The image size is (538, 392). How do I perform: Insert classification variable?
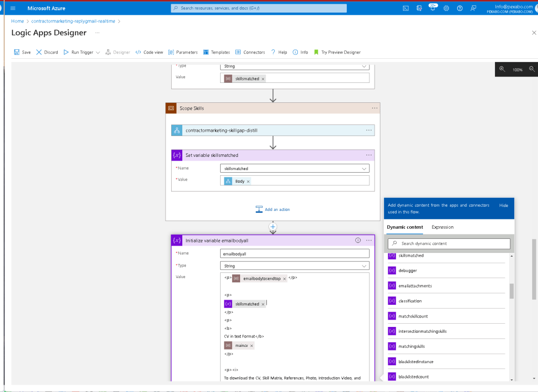coord(446,301)
